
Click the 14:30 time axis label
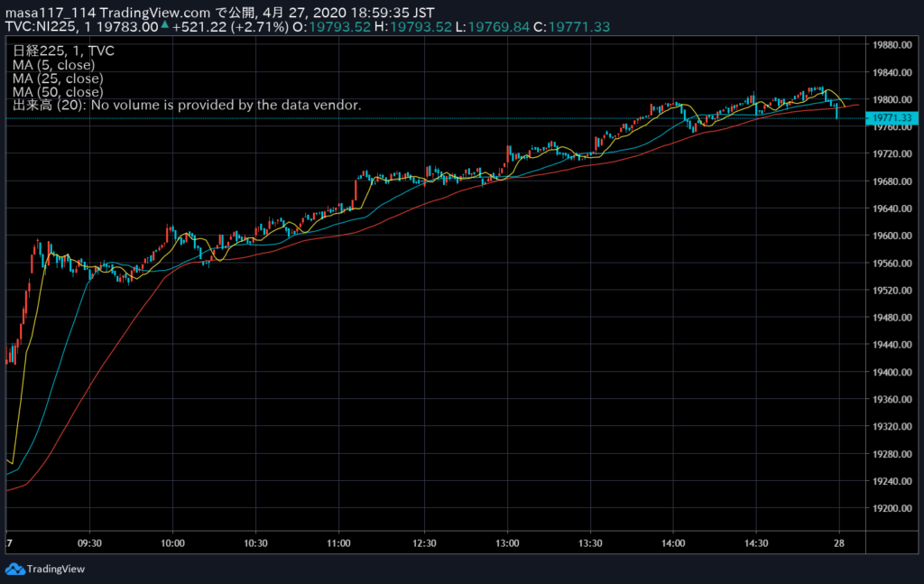pyautogui.click(x=756, y=543)
